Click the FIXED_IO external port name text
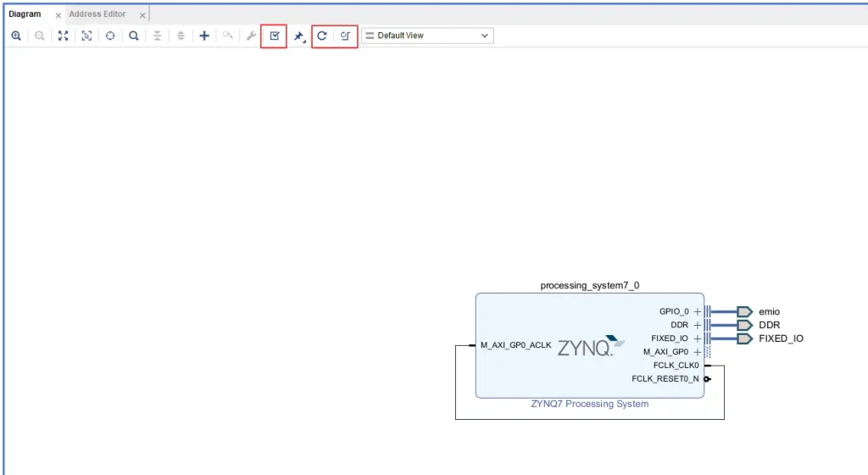The width and height of the screenshot is (868, 475). click(781, 338)
